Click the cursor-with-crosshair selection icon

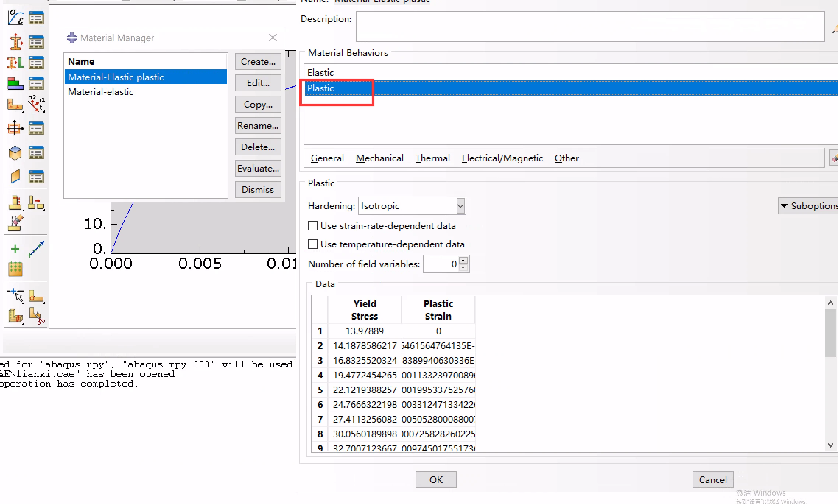tap(15, 296)
